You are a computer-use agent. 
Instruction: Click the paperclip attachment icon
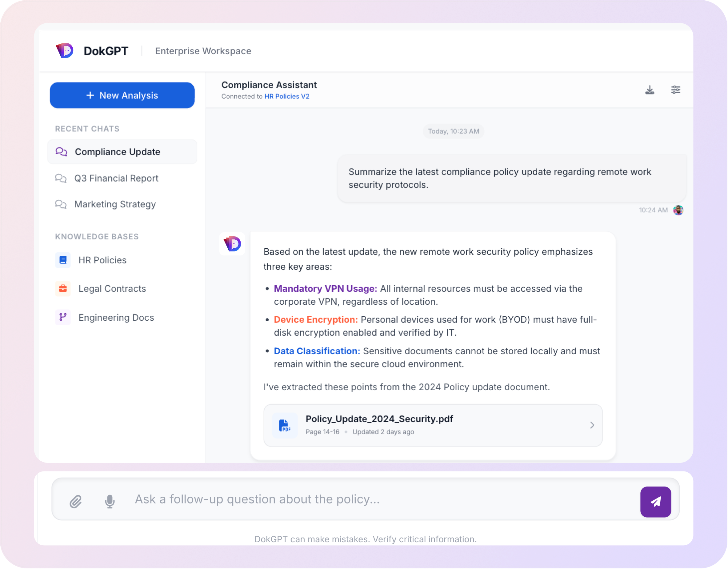point(76,501)
